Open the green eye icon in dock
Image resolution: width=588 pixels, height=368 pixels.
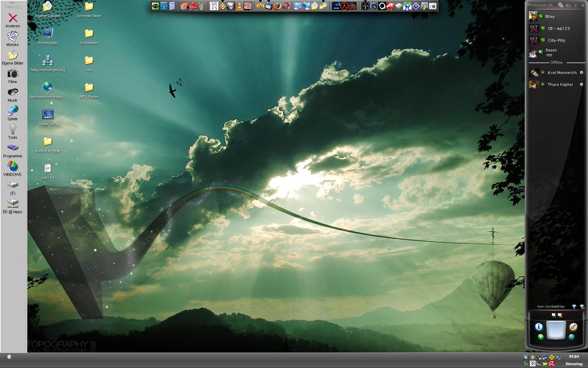(x=156, y=6)
